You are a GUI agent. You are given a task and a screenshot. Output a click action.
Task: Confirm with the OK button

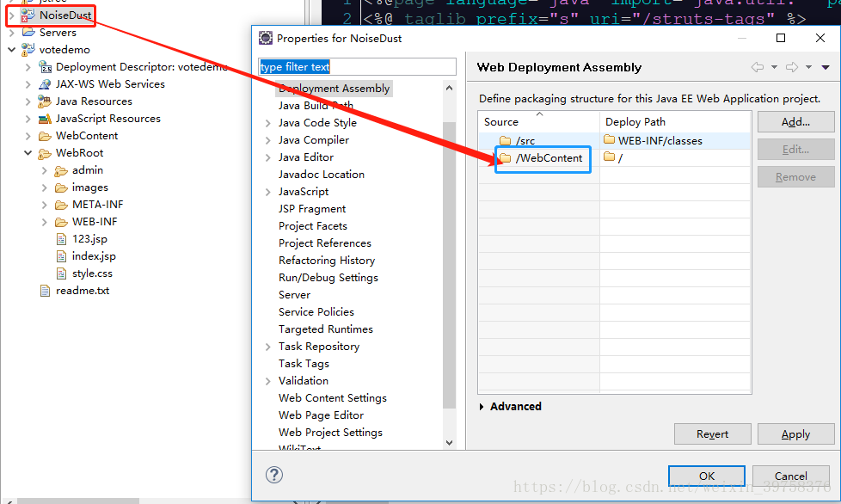pyautogui.click(x=707, y=476)
